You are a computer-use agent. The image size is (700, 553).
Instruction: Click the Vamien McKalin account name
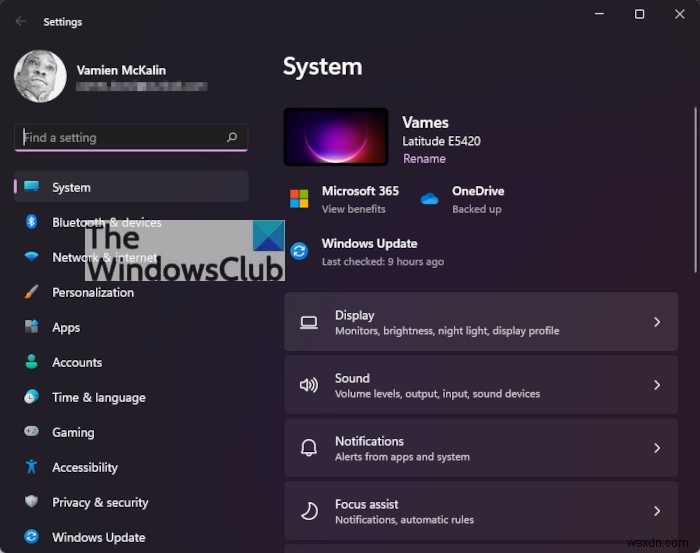121,70
